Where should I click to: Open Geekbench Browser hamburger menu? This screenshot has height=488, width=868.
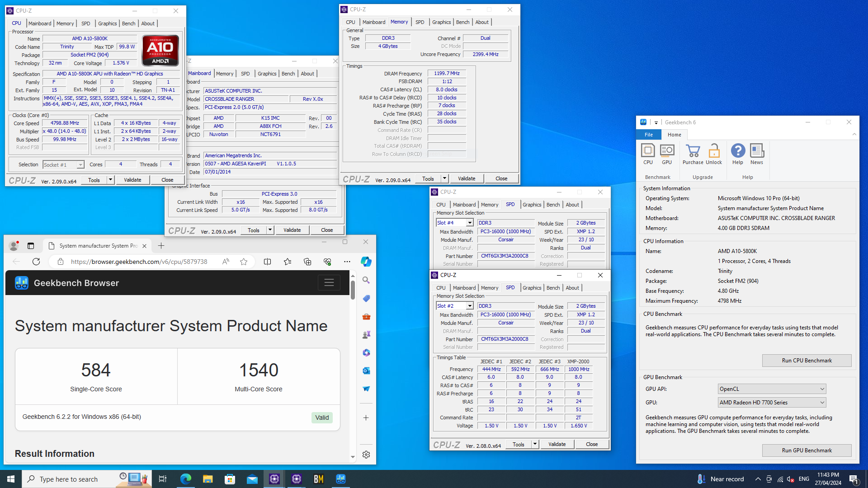(329, 283)
